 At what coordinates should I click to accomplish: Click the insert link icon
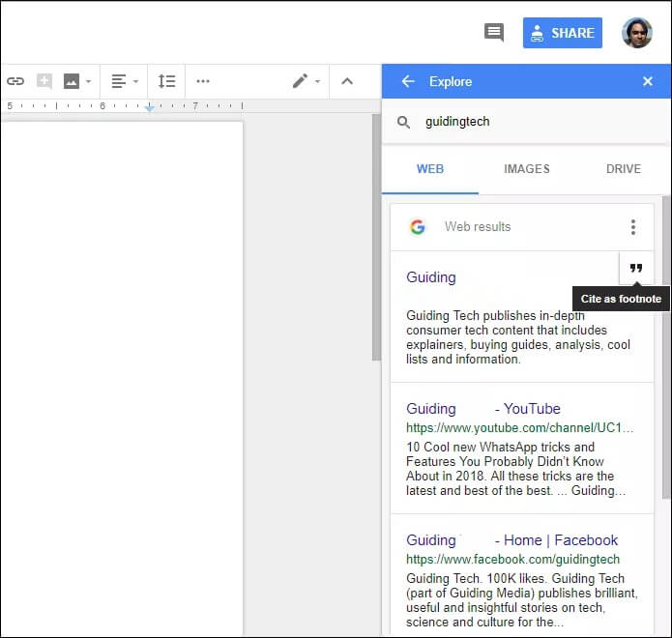click(x=15, y=81)
